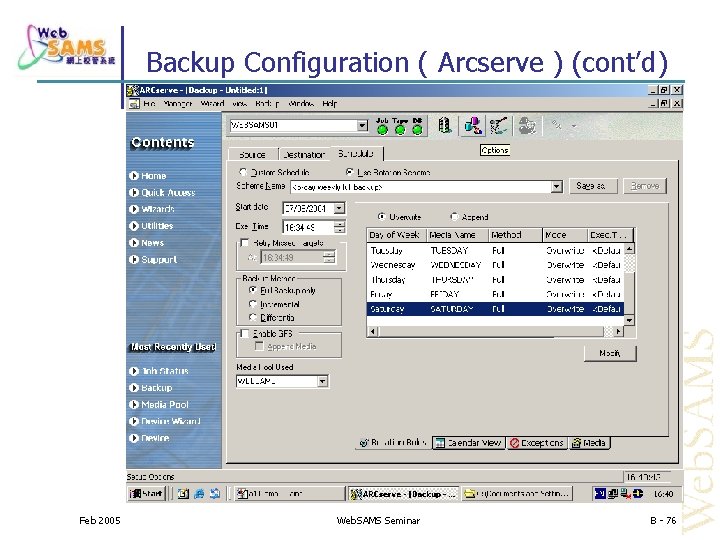Toggle the Retry Missed Targets checkbox
Viewport: 720px width, 540px height.
[245, 243]
